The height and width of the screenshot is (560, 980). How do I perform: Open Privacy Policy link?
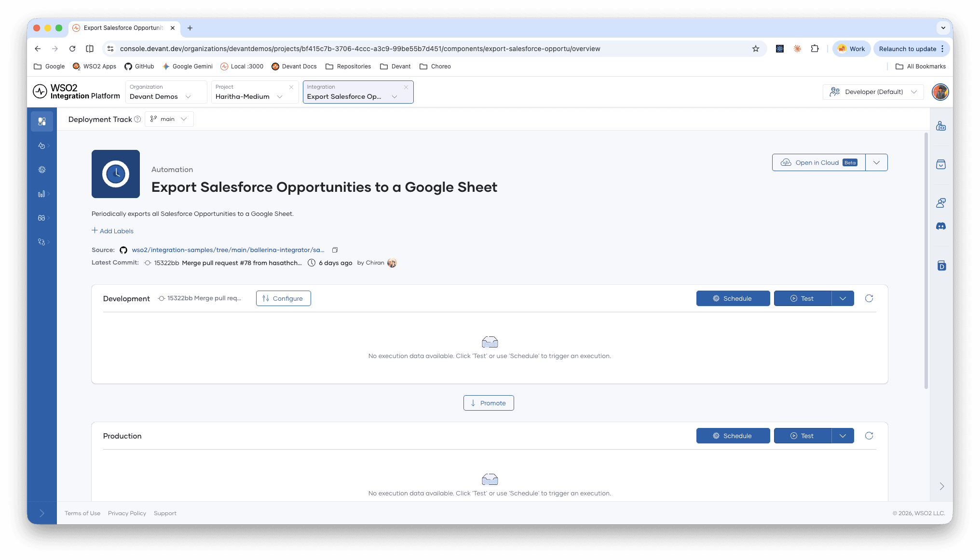click(x=127, y=513)
